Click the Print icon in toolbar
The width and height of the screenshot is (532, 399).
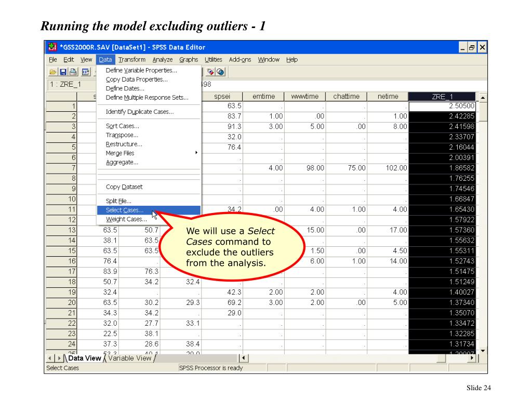tap(73, 72)
